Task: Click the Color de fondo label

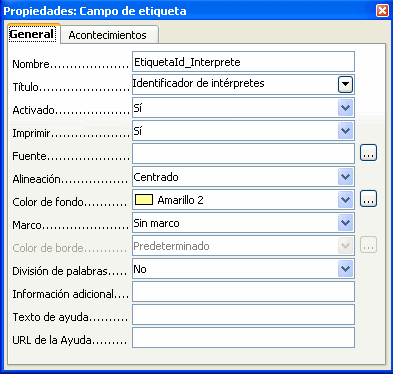Action: tap(48, 202)
